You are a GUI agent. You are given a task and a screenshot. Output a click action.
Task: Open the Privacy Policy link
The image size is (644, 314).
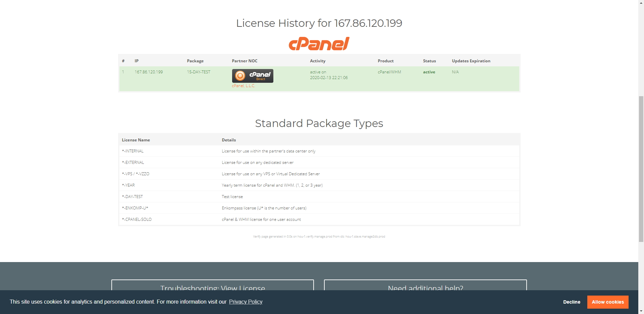click(246, 302)
